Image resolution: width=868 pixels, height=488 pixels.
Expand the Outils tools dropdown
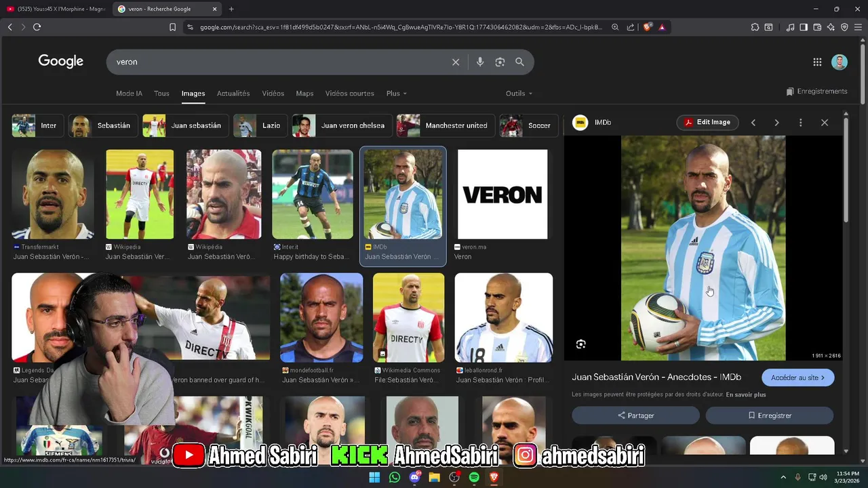[519, 94]
